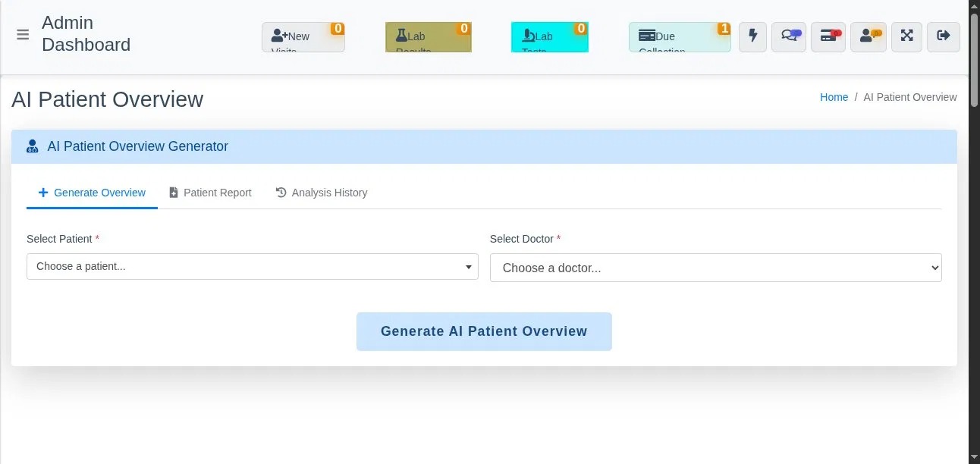
Task: Open the chat messages icon
Action: point(789,36)
